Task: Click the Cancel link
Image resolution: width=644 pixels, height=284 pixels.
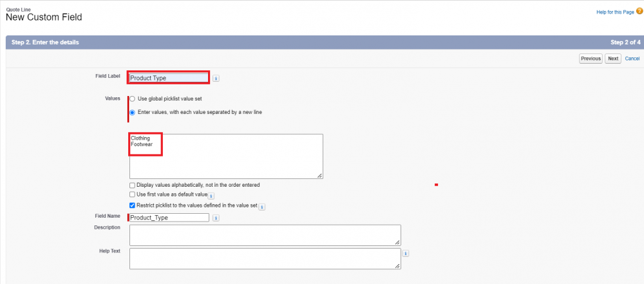Action: (x=632, y=59)
